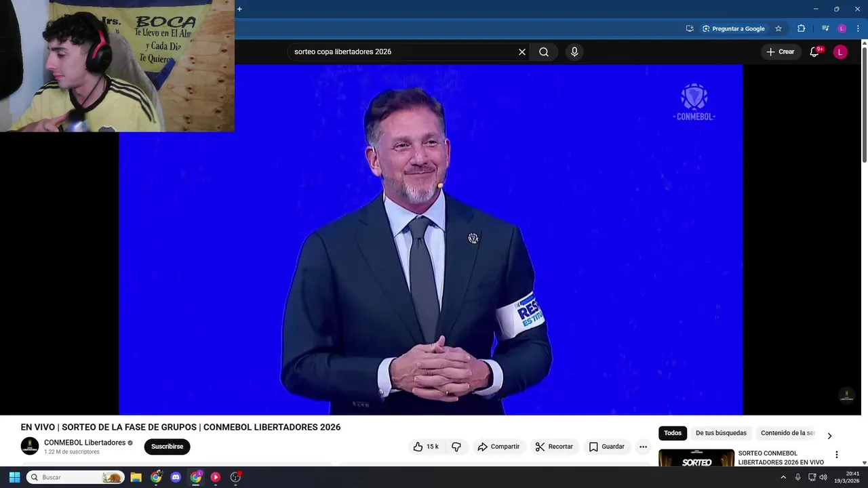Bookmark this page with star icon

778,28
